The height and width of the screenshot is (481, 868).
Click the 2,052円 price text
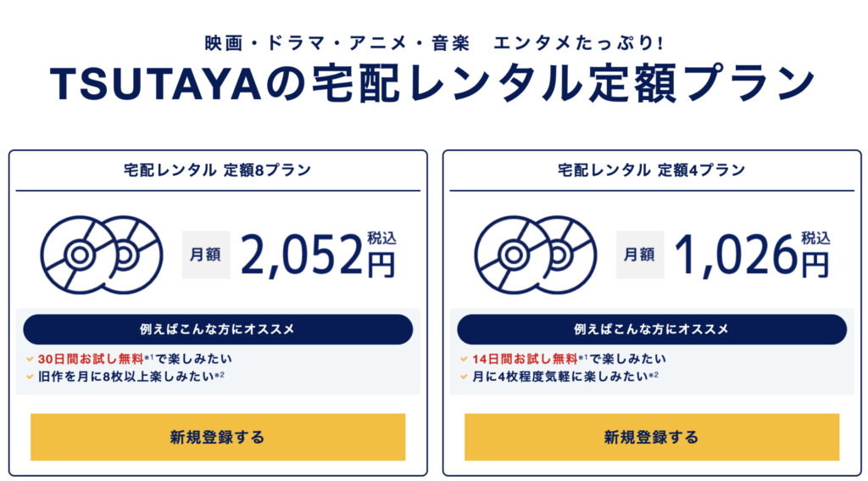[319, 254]
